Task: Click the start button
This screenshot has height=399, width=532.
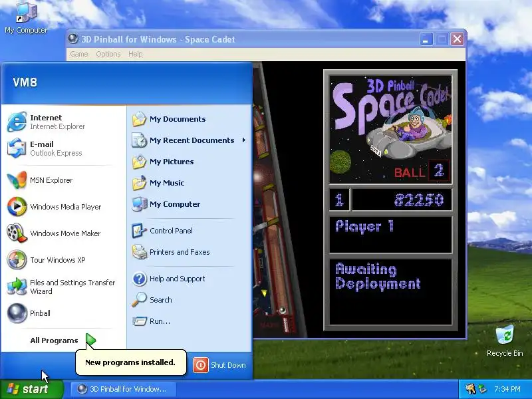Action: click(32, 389)
